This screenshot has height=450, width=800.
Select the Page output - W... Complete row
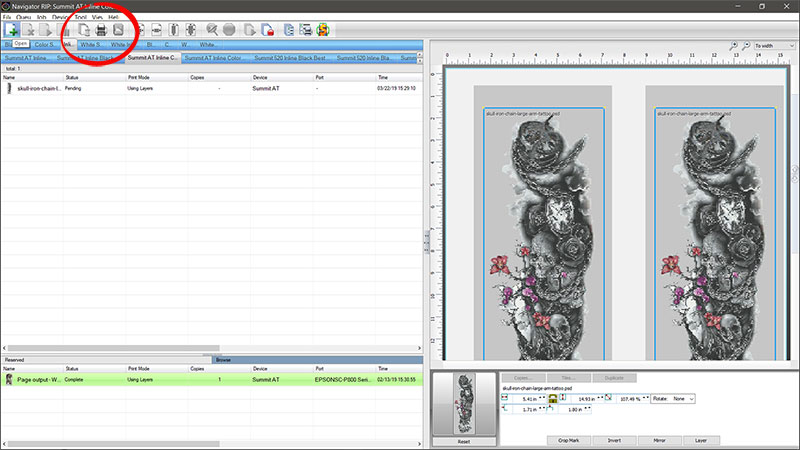pos(212,380)
